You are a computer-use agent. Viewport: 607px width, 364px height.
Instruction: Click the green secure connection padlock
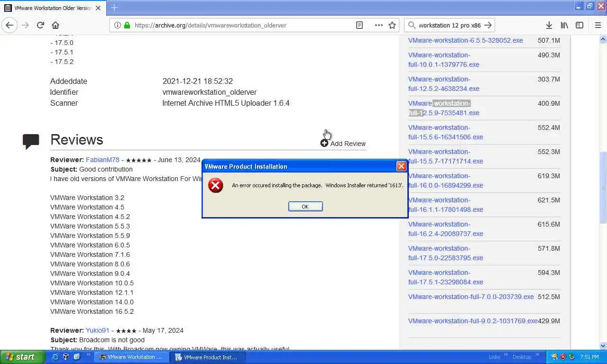127,25
